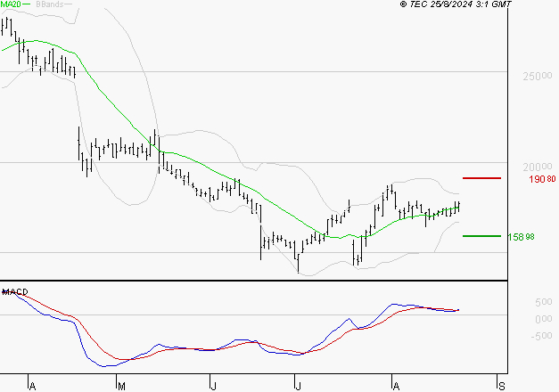Click the MACD indicator label
The height and width of the screenshot is (392, 559).
tap(15, 292)
